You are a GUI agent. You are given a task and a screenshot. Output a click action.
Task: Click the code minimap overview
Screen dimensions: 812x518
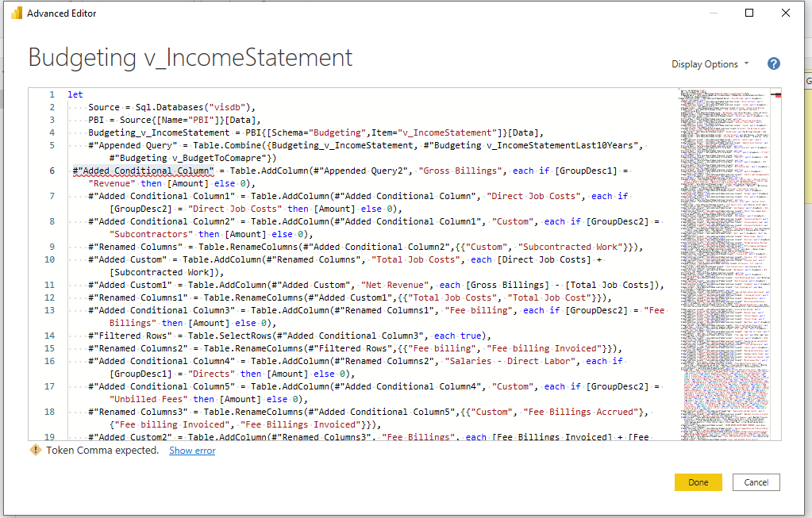coord(725,264)
